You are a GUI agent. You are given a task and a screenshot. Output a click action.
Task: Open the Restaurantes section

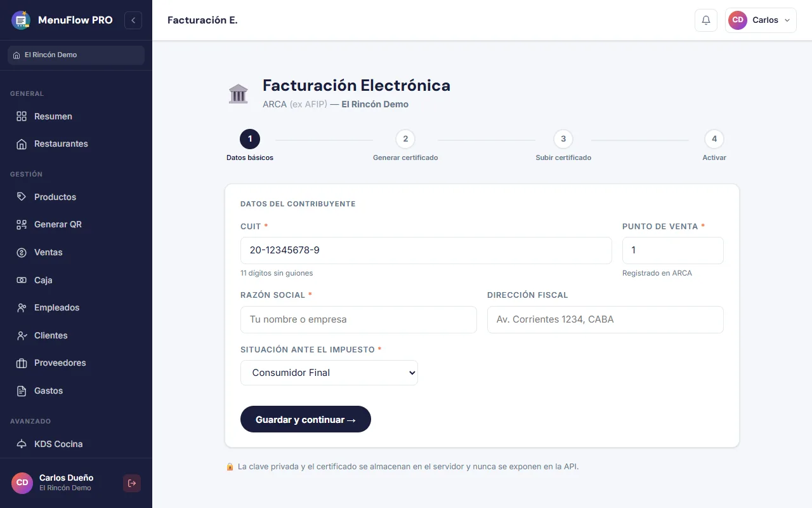click(x=76, y=144)
